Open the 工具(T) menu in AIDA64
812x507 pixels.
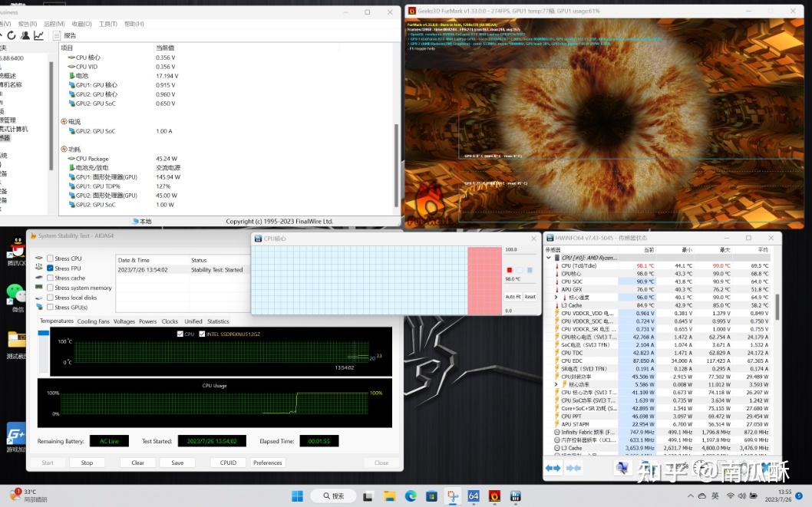point(108,24)
